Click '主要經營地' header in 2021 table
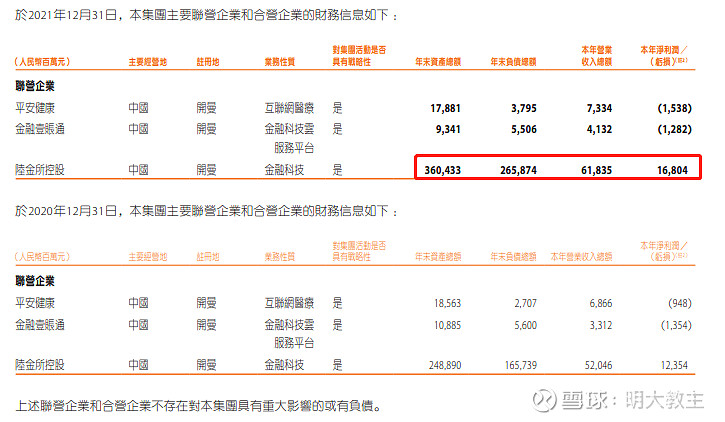725x422 pixels. [x=147, y=62]
